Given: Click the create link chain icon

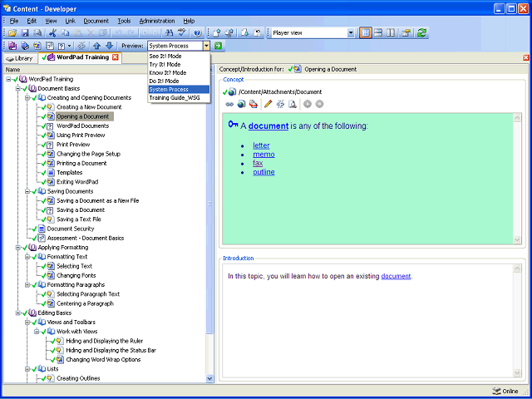Looking at the screenshot, I should click(x=229, y=104).
